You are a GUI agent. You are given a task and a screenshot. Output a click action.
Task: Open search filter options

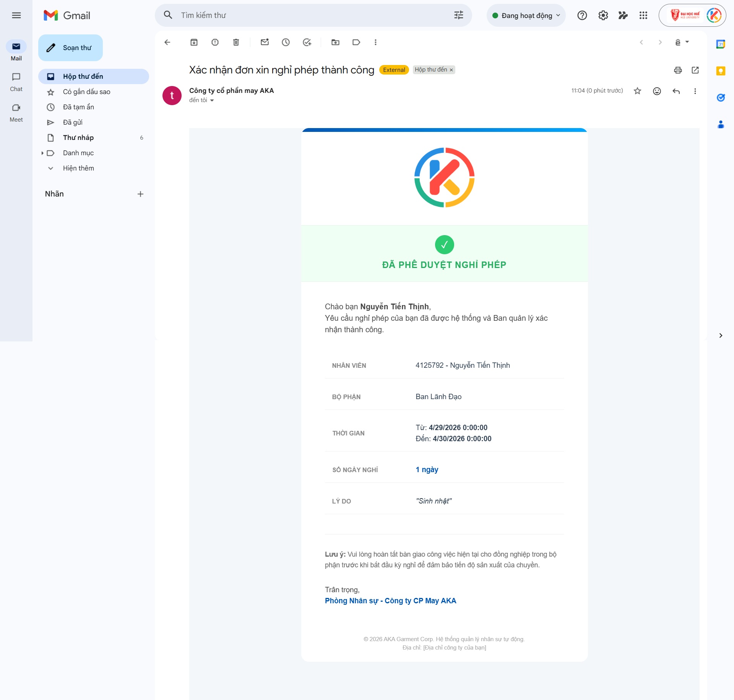pyautogui.click(x=458, y=15)
